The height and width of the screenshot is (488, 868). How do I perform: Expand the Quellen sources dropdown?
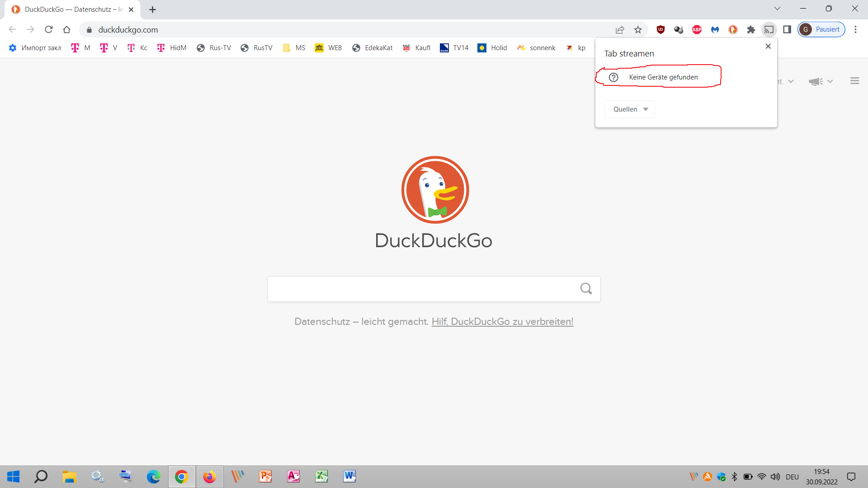pos(630,109)
